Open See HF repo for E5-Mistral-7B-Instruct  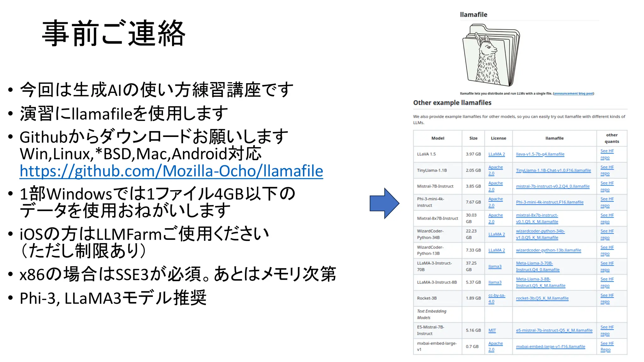coord(607,330)
